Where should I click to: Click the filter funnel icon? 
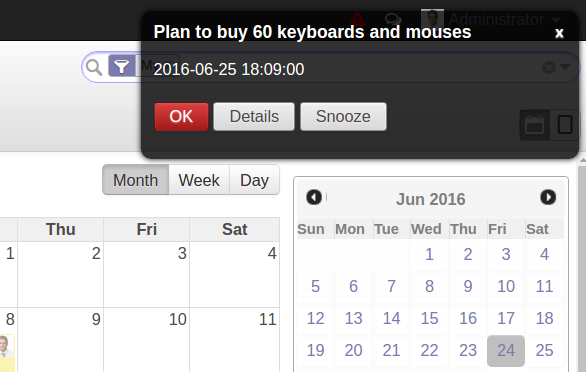pyautogui.click(x=121, y=67)
